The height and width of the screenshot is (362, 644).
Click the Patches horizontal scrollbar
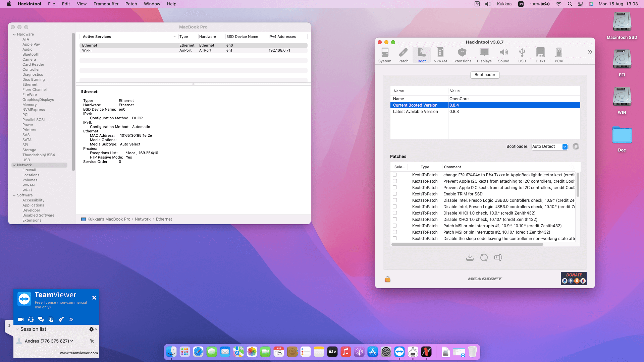coord(467,244)
